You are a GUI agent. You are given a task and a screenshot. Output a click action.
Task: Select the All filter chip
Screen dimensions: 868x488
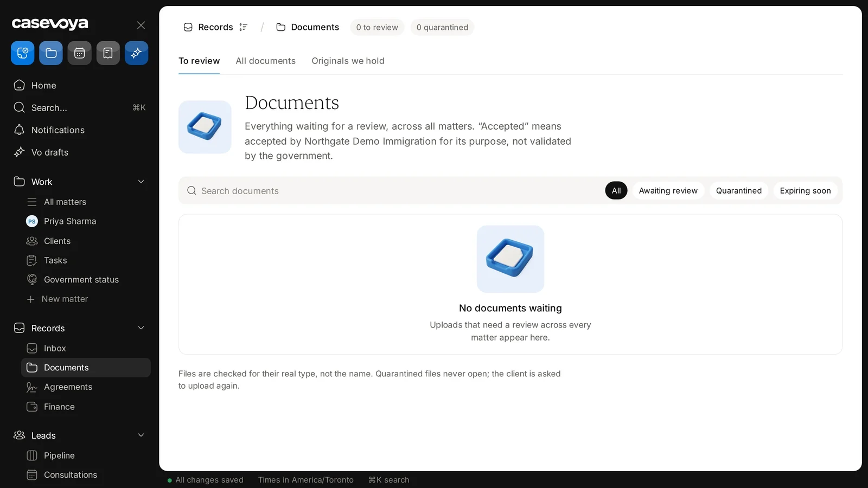(x=616, y=190)
